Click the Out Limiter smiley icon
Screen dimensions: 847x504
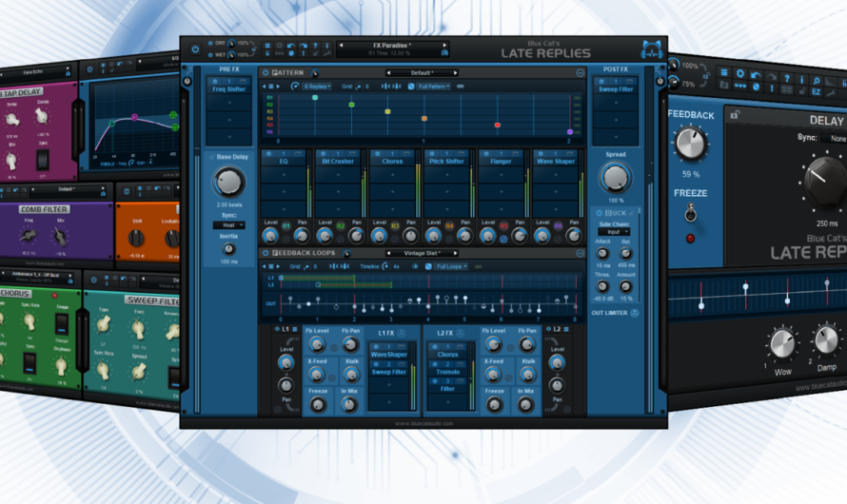pyautogui.click(x=635, y=313)
